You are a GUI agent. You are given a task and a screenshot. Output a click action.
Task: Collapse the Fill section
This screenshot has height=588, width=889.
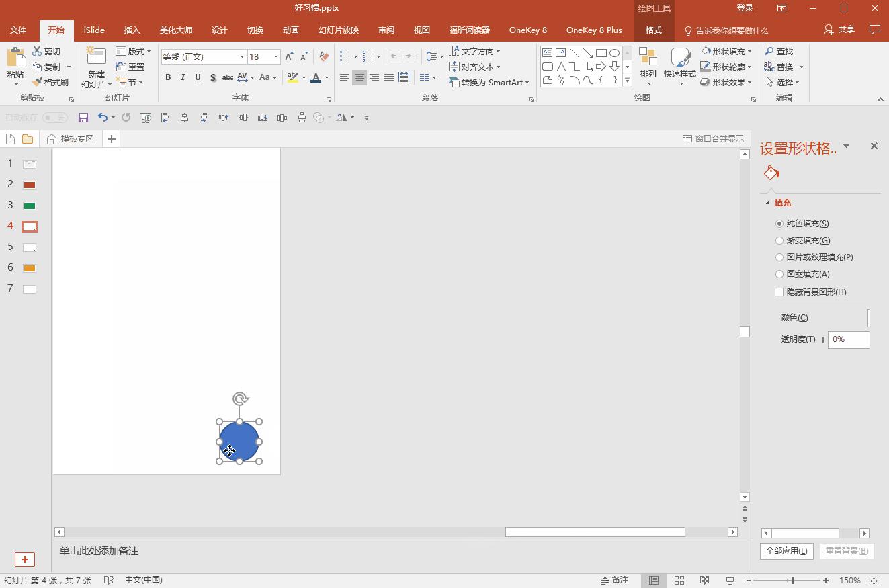[767, 203]
